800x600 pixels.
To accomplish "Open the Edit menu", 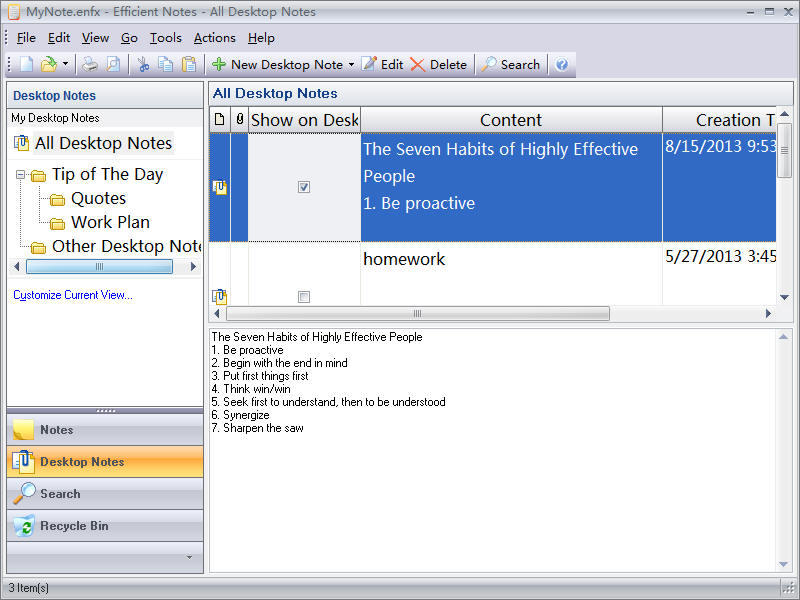I will 59,38.
